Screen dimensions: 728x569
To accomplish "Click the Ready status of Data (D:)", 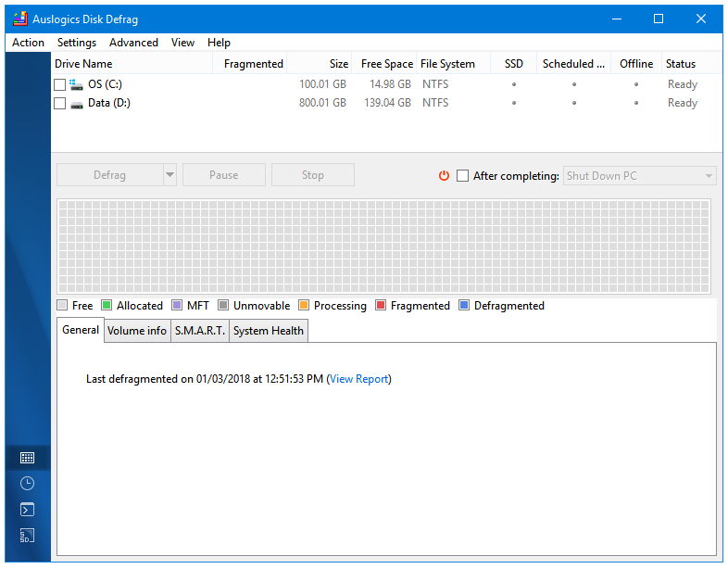I will pyautogui.click(x=683, y=103).
